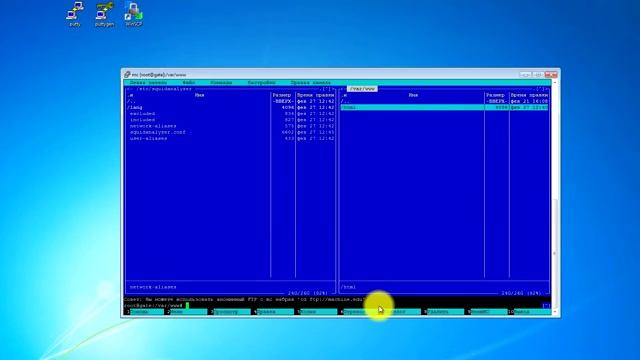Select the highlighted /html directory in right panel

(x=444, y=107)
